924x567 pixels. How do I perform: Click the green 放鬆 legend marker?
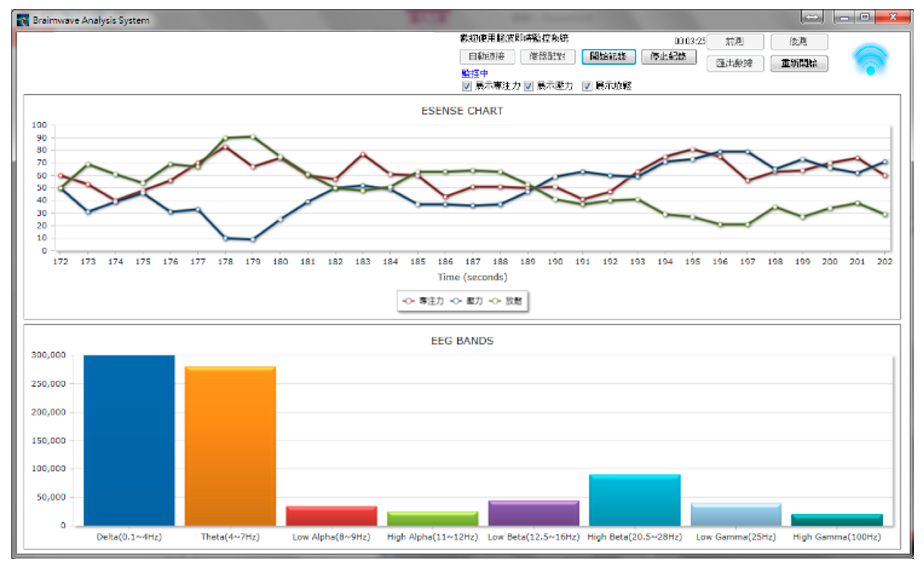(495, 301)
